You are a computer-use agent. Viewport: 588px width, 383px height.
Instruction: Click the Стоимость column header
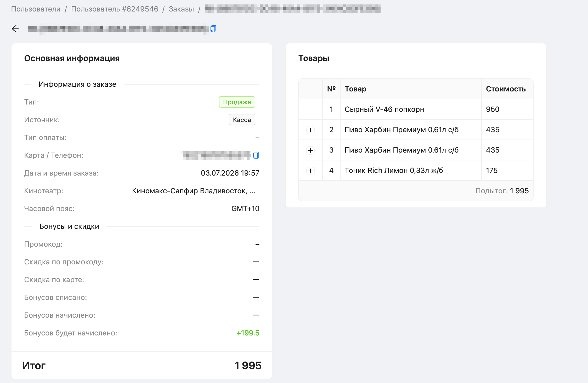[506, 89]
